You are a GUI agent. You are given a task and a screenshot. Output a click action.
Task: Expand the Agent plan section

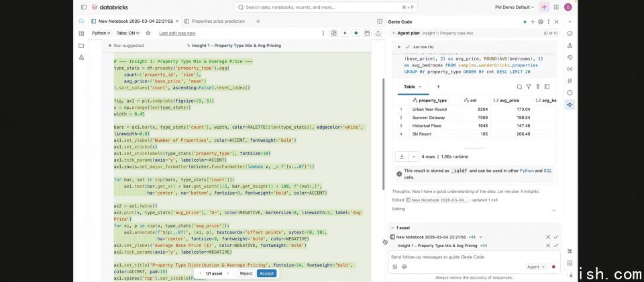click(x=394, y=32)
